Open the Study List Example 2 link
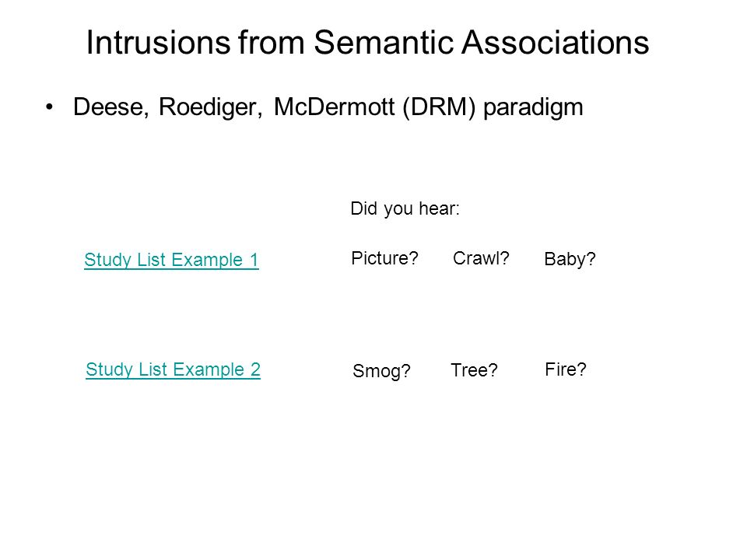747x560 pixels. 173,369
